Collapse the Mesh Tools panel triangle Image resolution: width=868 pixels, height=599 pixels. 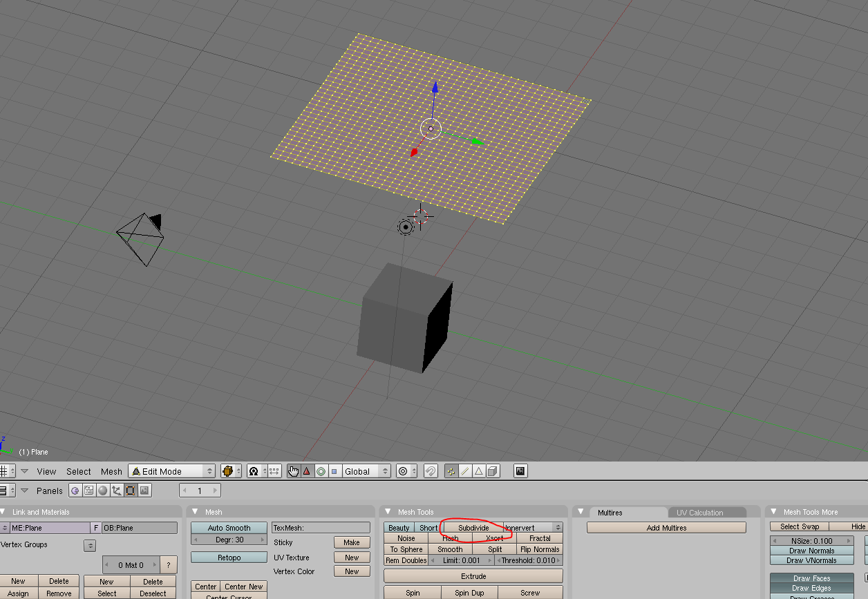tap(388, 512)
